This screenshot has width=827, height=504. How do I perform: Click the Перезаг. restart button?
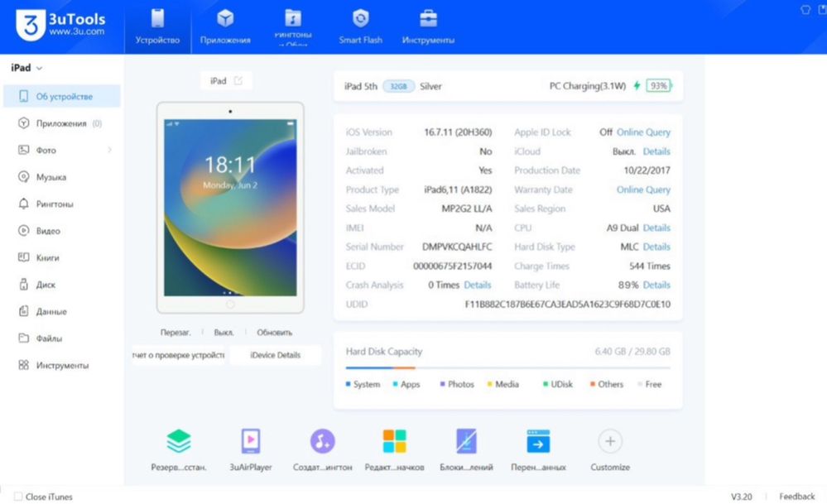pyautogui.click(x=175, y=333)
